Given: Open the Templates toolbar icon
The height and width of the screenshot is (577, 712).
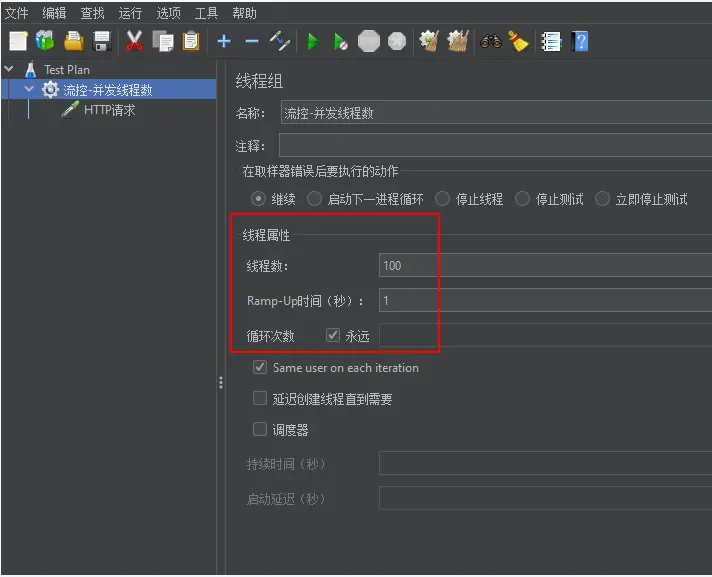Looking at the screenshot, I should point(45,41).
